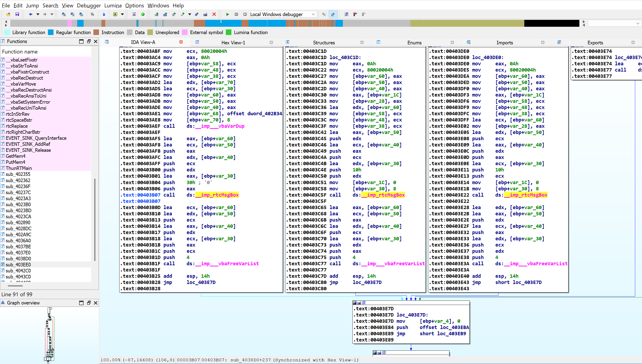
Task: Pause the process with the pause button
Action: [x=236, y=14]
